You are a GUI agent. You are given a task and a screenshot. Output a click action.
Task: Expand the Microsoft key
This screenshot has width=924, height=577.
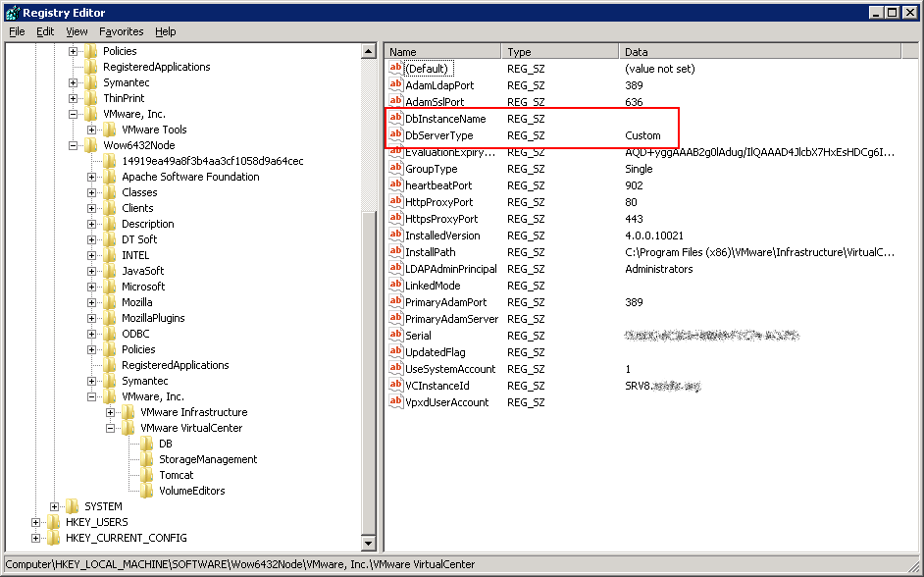[x=91, y=287]
